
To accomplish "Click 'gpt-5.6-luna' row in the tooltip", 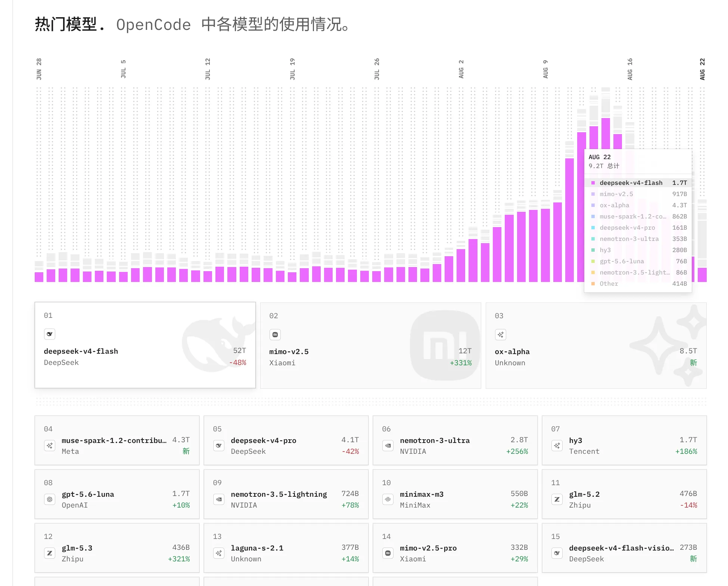I will point(639,261).
